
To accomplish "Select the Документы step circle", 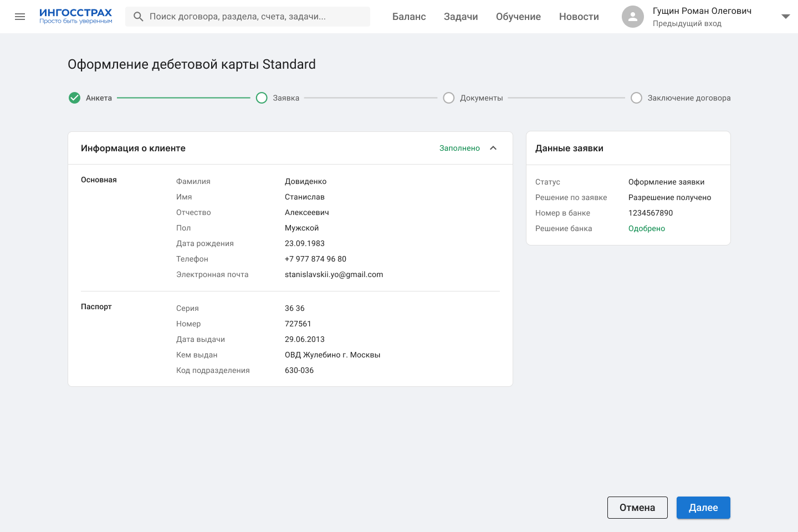I will click(x=449, y=98).
